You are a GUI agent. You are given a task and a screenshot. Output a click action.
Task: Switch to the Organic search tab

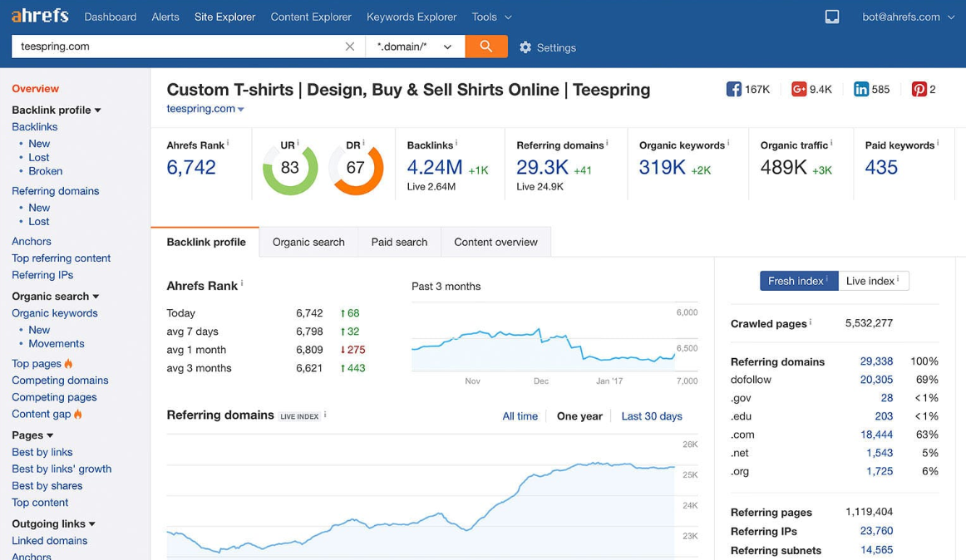[x=308, y=242]
